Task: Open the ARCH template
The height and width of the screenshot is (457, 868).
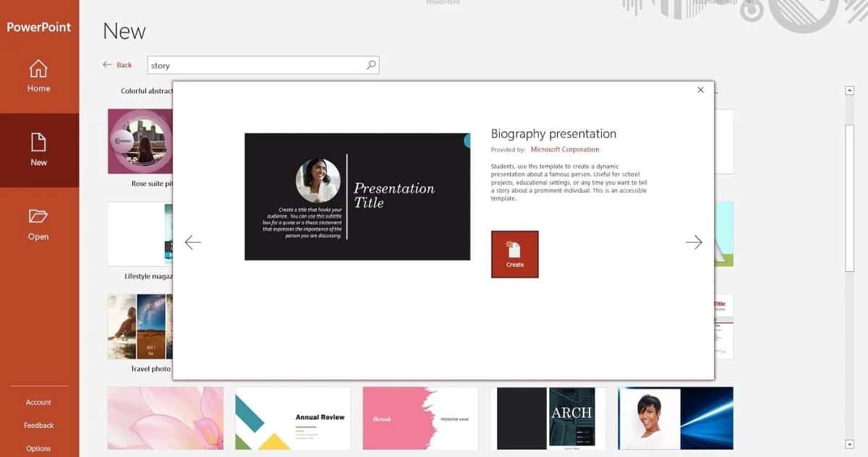Action: (x=548, y=418)
